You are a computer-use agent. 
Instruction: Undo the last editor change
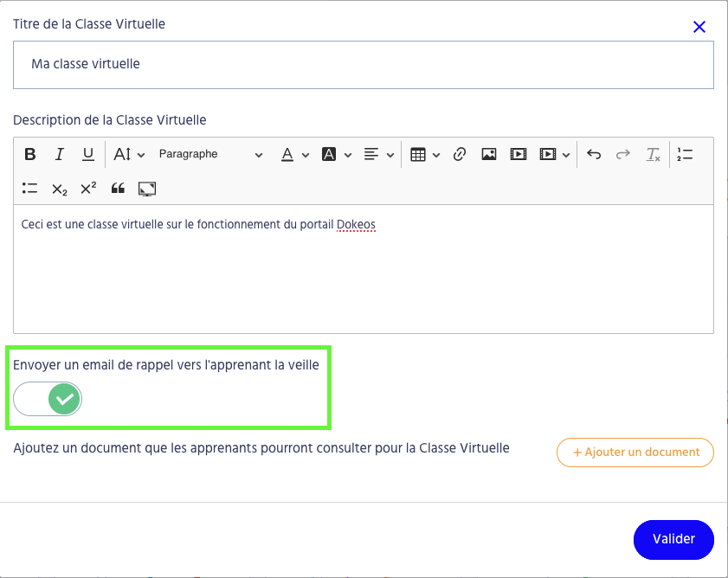tap(594, 155)
